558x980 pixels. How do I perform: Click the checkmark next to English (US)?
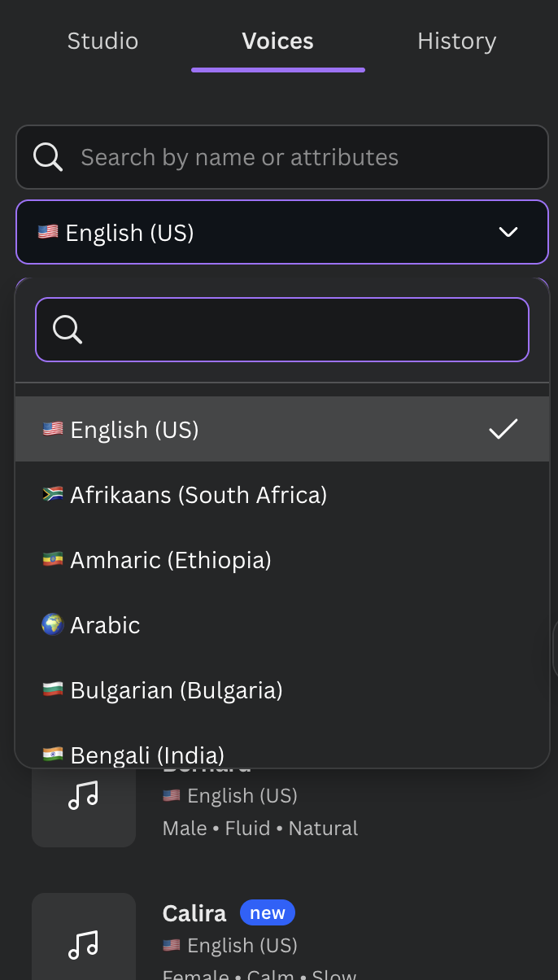pyautogui.click(x=503, y=429)
